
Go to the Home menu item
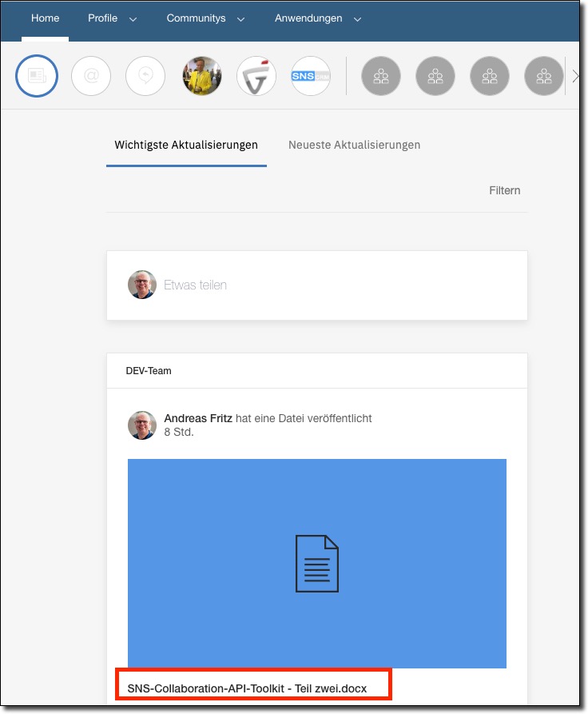click(x=45, y=18)
